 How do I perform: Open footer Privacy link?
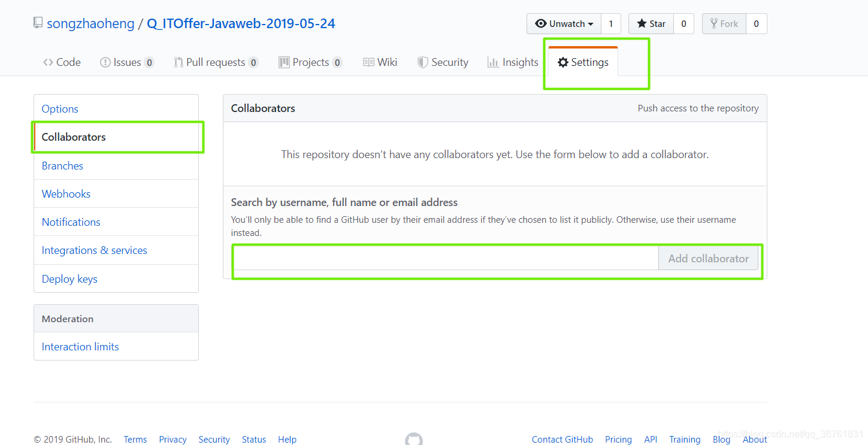173,440
